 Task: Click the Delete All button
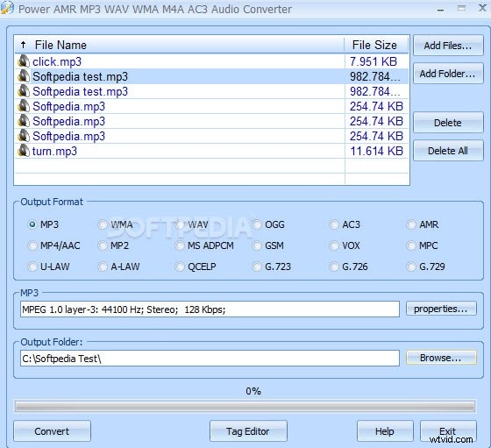click(x=448, y=151)
